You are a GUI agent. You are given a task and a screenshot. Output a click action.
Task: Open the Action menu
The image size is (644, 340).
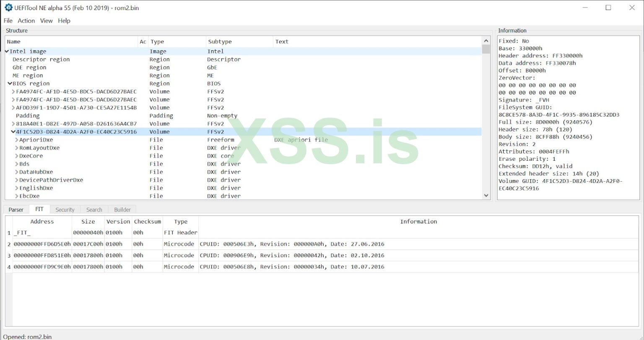tap(26, 21)
